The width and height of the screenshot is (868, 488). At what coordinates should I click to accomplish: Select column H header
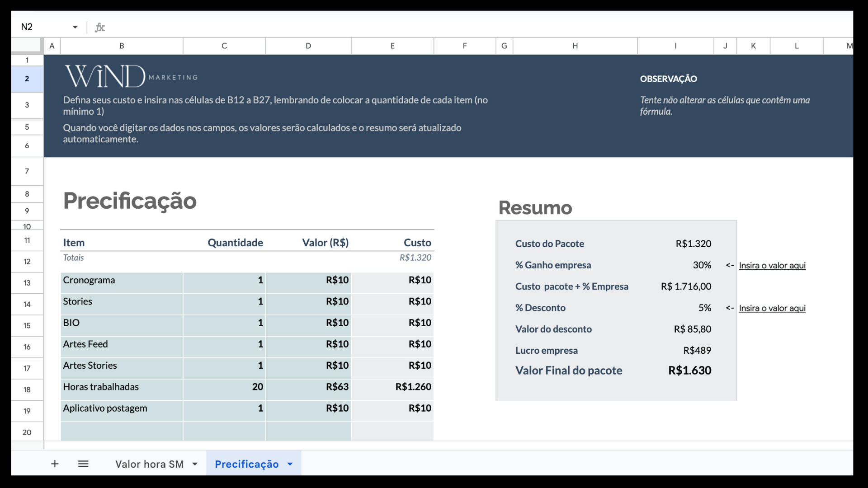[x=575, y=46]
